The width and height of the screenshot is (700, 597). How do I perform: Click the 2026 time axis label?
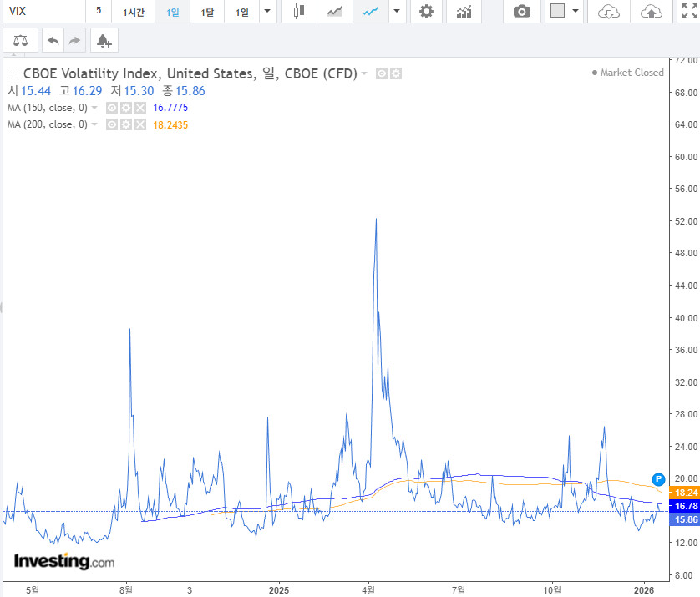coord(644,590)
